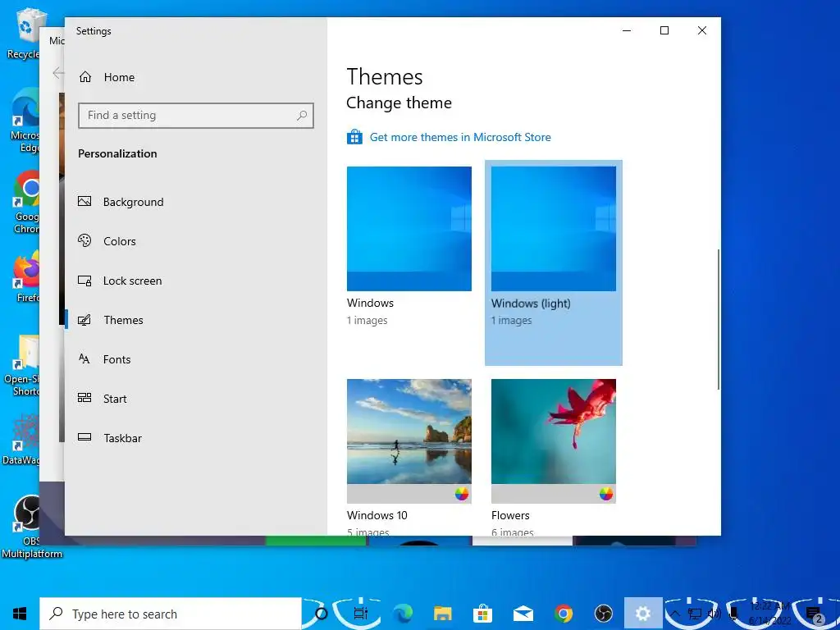Click the Settings window vertical scrollbar

tap(718, 320)
